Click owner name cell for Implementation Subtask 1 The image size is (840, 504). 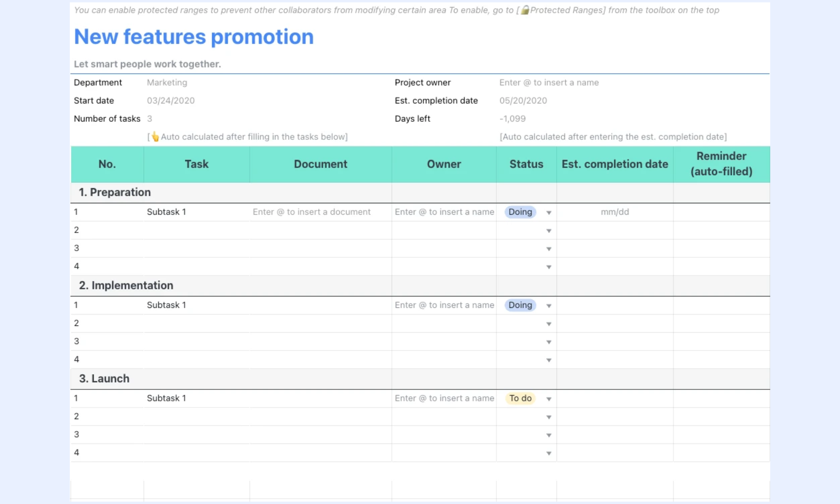point(444,305)
